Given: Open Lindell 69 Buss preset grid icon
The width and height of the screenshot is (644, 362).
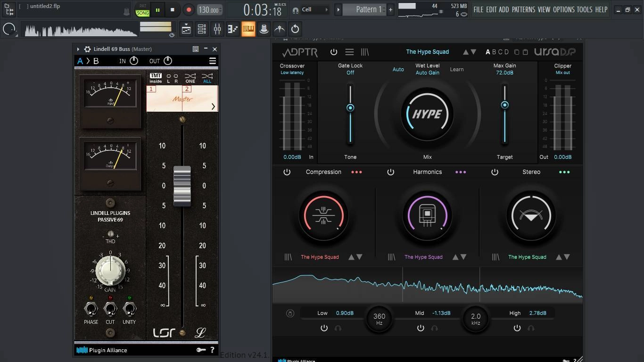Looking at the screenshot, I should pos(196,49).
